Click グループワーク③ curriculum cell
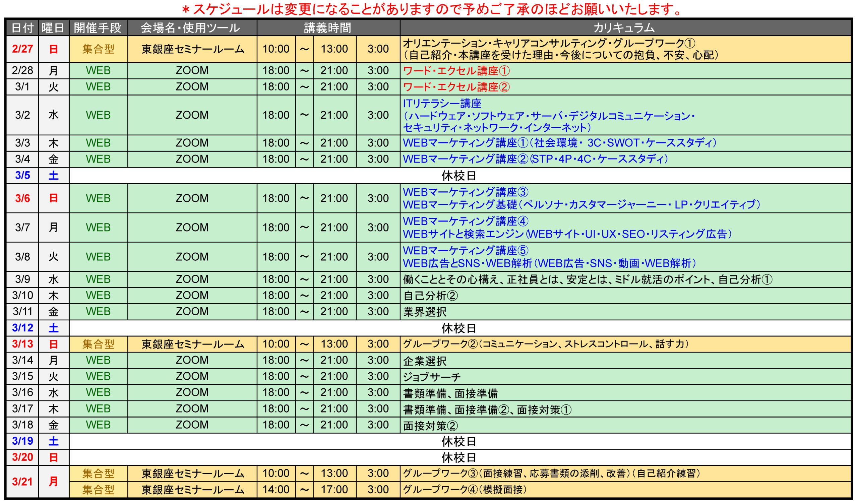Image resolution: width=858 pixels, height=504 pixels. (x=625, y=474)
